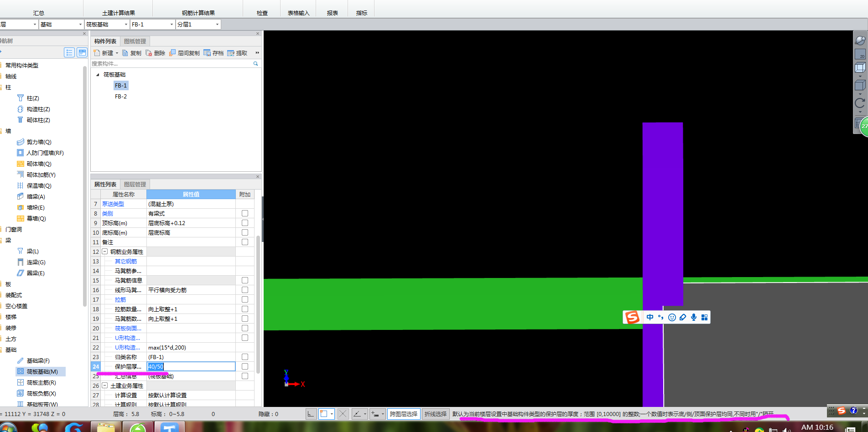The height and width of the screenshot is (432, 868).
Task: Tick the 附加 checkbox for 顶标高(m)
Action: click(245, 223)
